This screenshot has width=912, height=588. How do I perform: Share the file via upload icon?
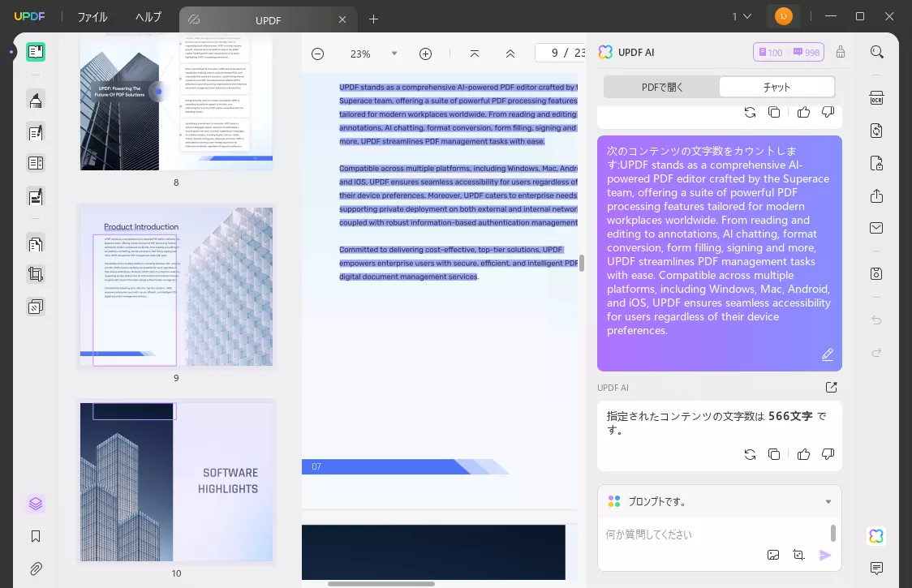876,196
